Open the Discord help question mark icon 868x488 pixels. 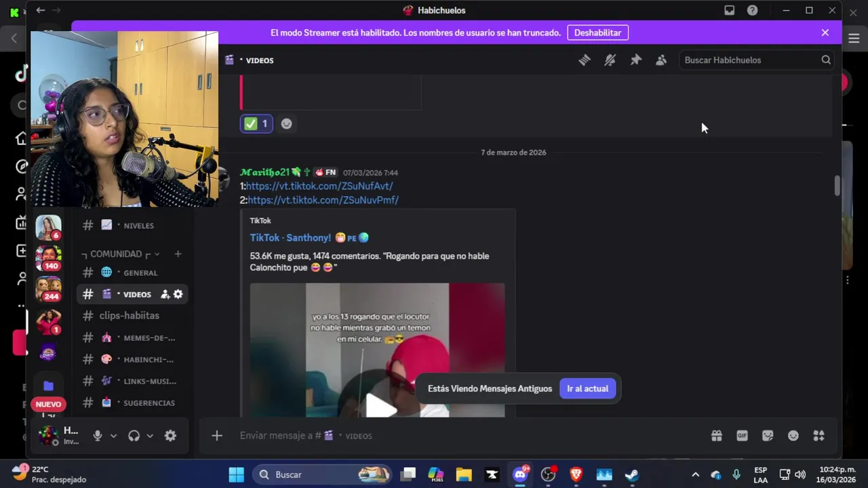[x=752, y=10]
